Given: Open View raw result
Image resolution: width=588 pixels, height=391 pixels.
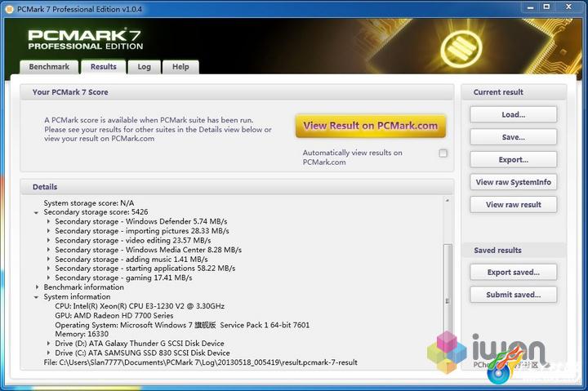Looking at the screenshot, I should click(x=514, y=205).
